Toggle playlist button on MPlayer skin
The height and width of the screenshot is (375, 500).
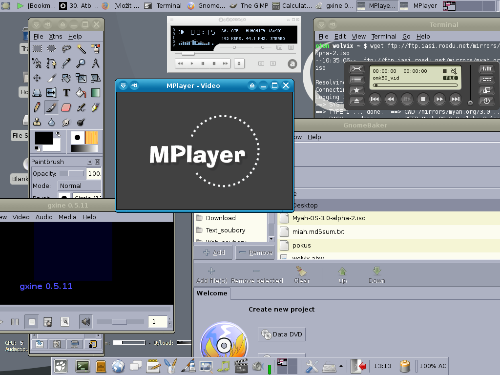tap(487, 80)
